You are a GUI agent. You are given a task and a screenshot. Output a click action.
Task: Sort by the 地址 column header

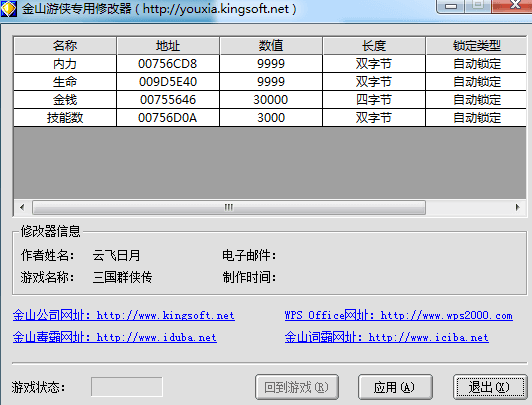[x=168, y=45]
